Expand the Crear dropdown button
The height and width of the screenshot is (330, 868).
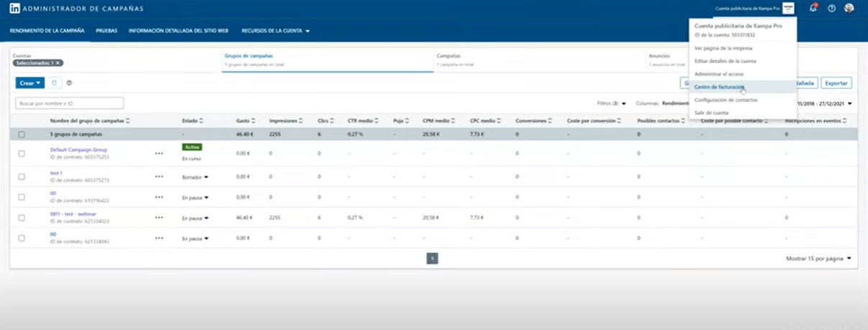pyautogui.click(x=30, y=83)
